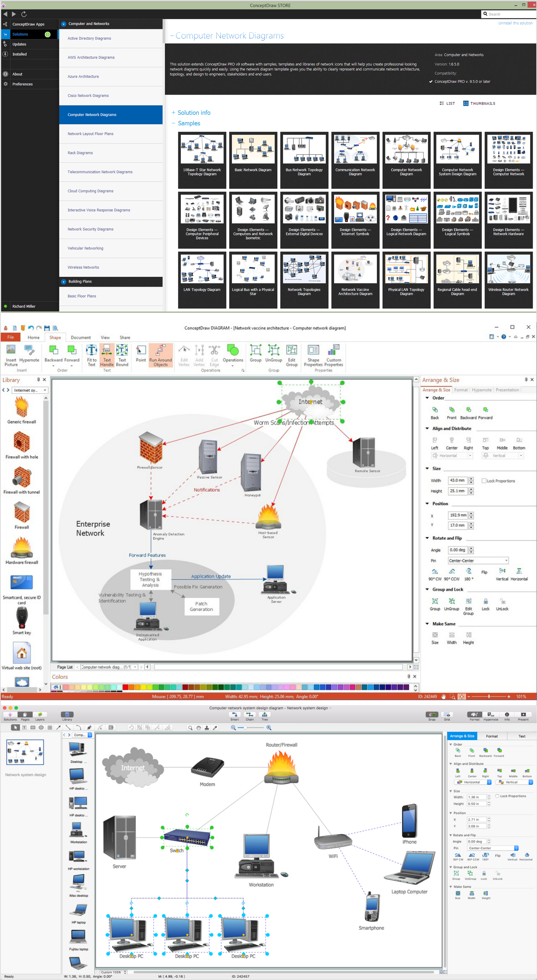The height and width of the screenshot is (980, 537).
Task: Open the Updates section in STORE
Action: (x=30, y=44)
